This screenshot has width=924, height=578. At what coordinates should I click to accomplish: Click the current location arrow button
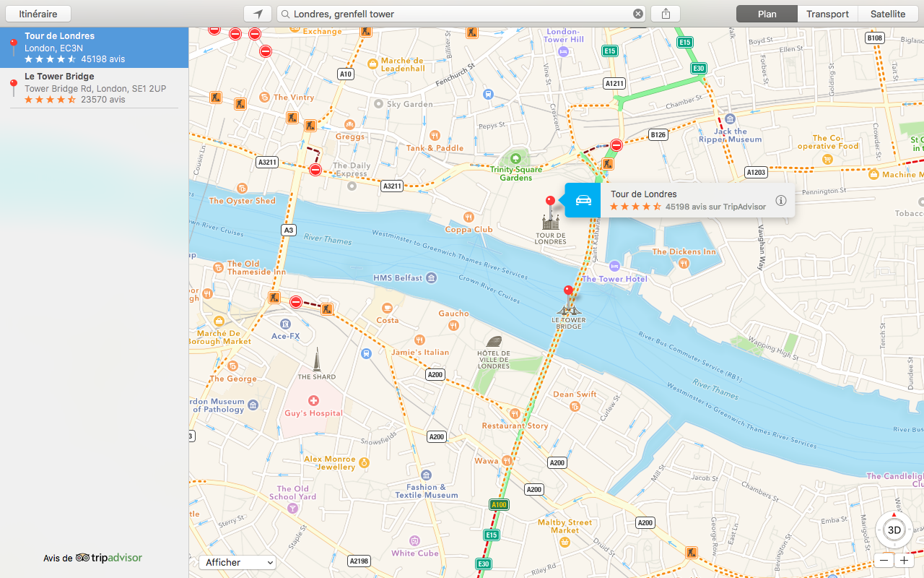258,14
